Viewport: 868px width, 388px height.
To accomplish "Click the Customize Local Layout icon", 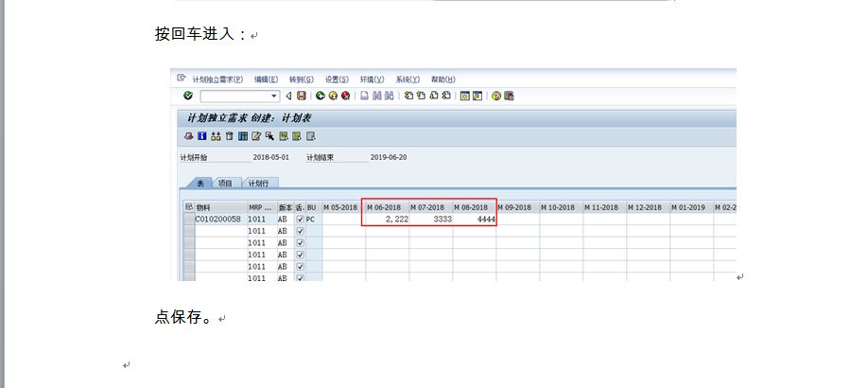I will coord(510,96).
